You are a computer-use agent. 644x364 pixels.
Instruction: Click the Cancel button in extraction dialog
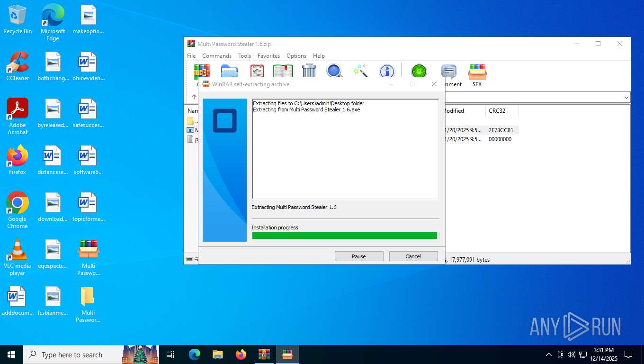click(x=413, y=256)
